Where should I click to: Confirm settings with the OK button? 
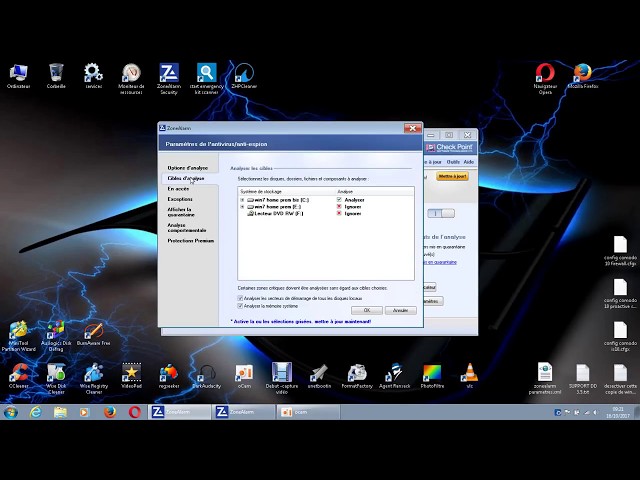[x=367, y=311]
